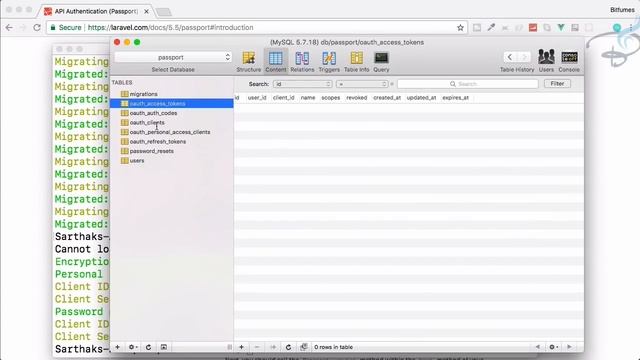This screenshot has width=640, height=360.
Task: Open a new Chrome tab
Action: coord(164,12)
